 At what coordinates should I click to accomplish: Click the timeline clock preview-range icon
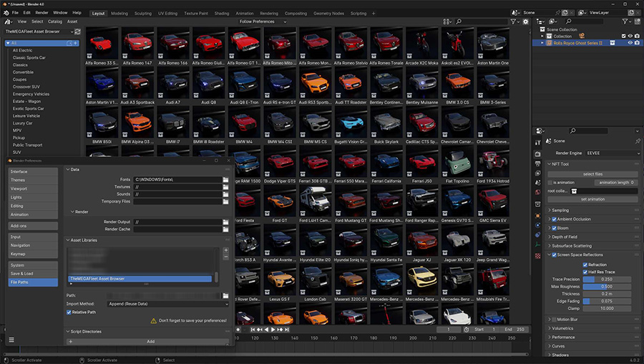click(x=466, y=330)
